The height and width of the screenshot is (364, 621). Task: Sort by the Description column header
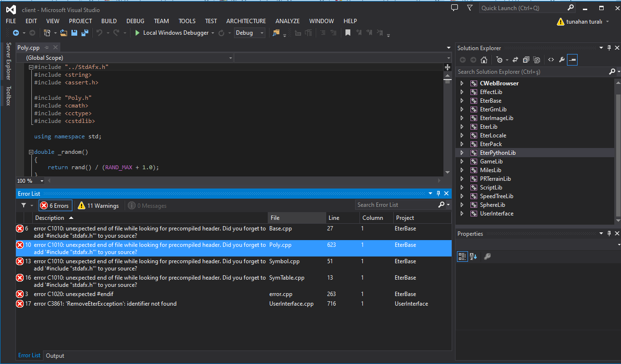[151, 218]
